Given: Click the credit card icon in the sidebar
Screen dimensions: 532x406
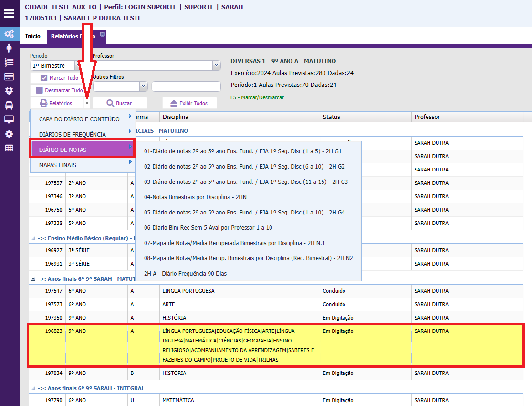Looking at the screenshot, I should (x=9, y=76).
